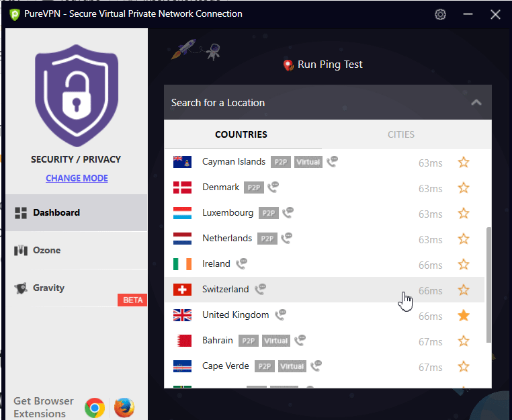The height and width of the screenshot is (420, 512).
Task: Open the Firefox browser extension
Action: pyautogui.click(x=124, y=408)
